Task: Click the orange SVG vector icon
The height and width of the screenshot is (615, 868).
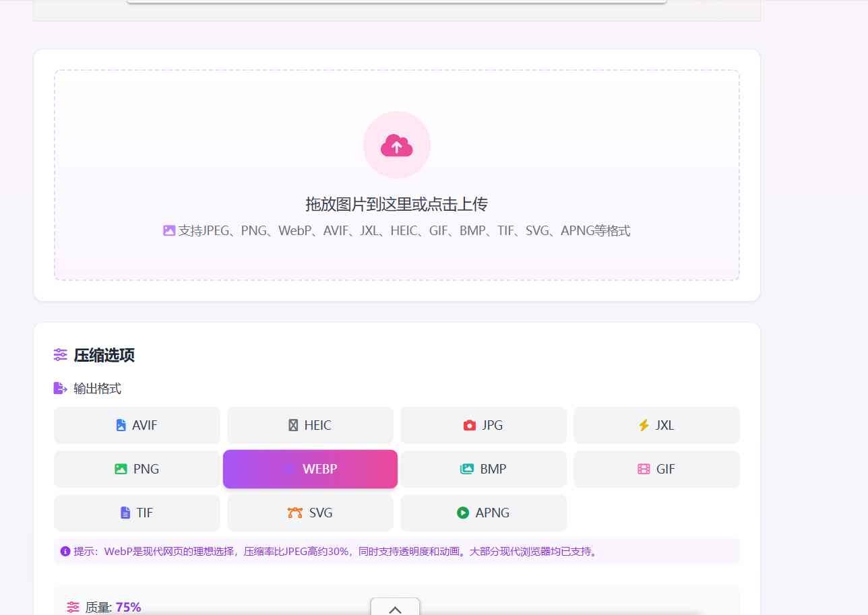Action: 294,513
